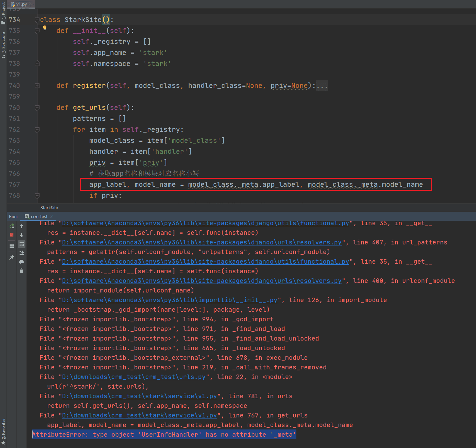Select the crm_test run tab
This screenshot has width=476, height=448.
pos(39,217)
